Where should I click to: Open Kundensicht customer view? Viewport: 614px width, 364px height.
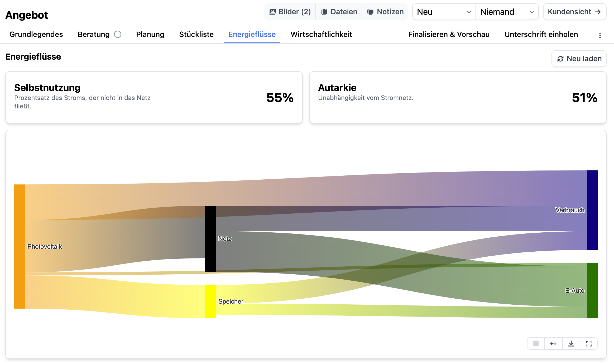[x=574, y=12]
